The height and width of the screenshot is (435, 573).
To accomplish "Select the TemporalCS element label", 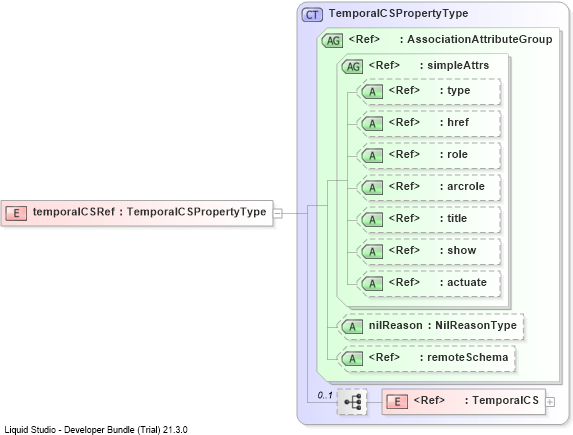I will pos(505,400).
